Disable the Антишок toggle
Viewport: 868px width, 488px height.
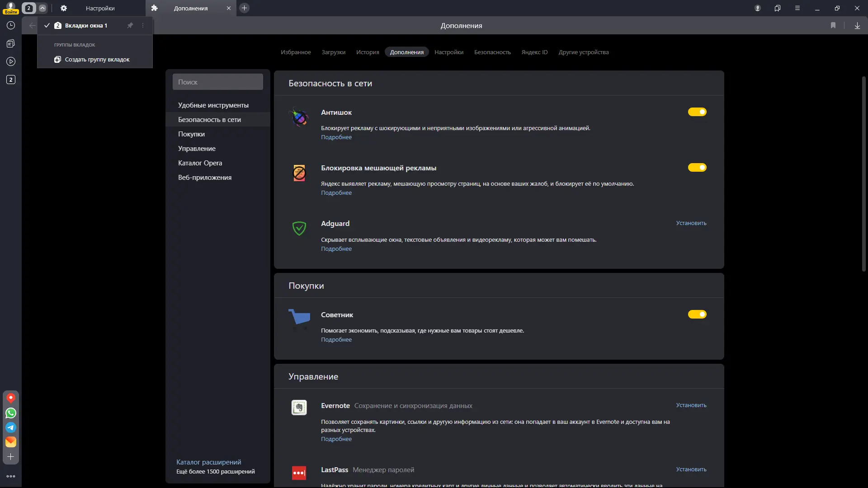pyautogui.click(x=697, y=112)
